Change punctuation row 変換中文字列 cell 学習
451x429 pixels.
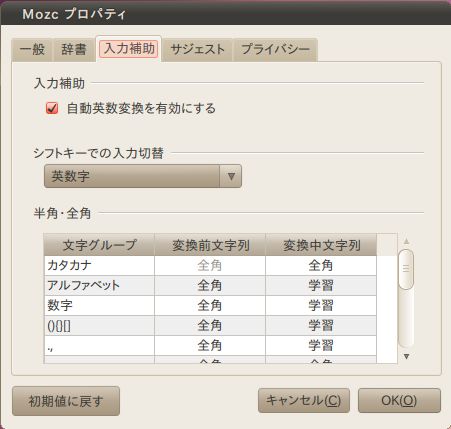click(321, 346)
